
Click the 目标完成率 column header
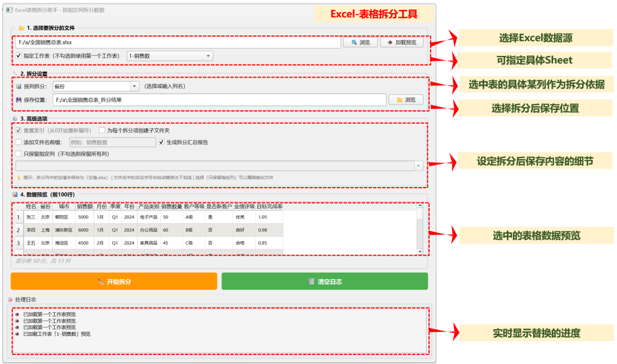pos(270,207)
